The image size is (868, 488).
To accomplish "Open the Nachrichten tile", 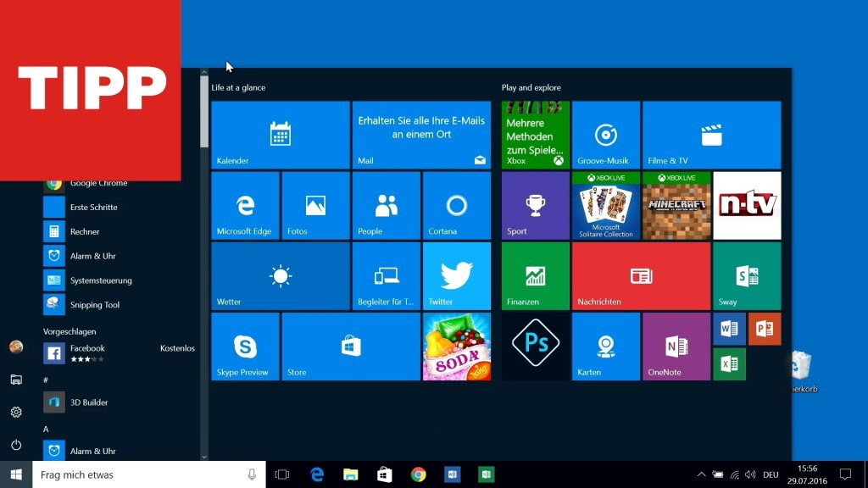I will (x=641, y=276).
